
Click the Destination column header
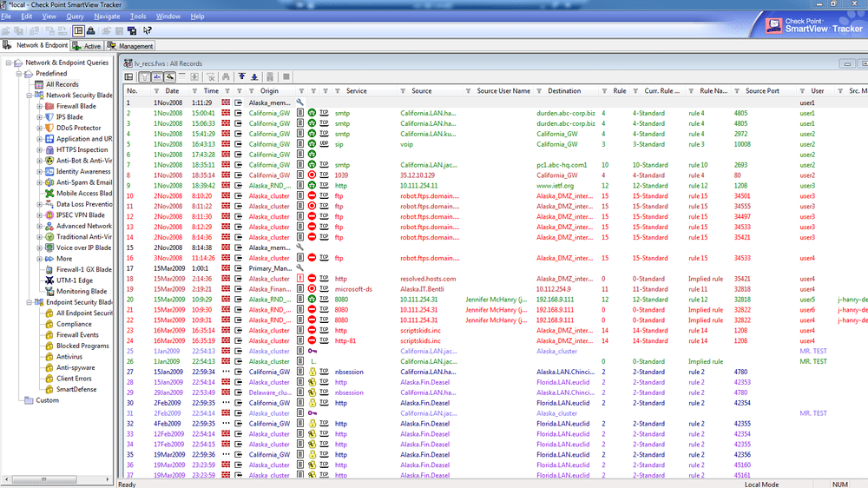point(564,90)
